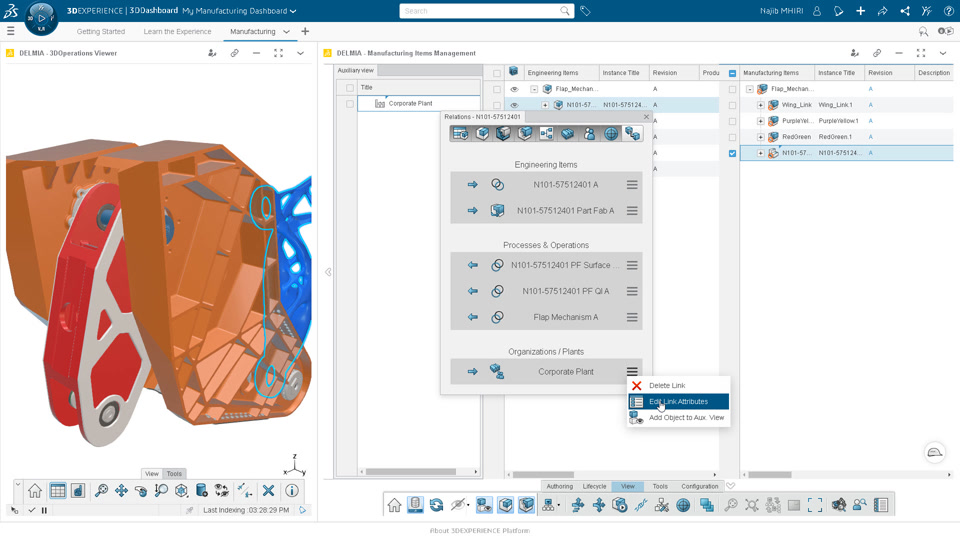
Task: Open the user profile icon
Action: pyautogui.click(x=817, y=11)
